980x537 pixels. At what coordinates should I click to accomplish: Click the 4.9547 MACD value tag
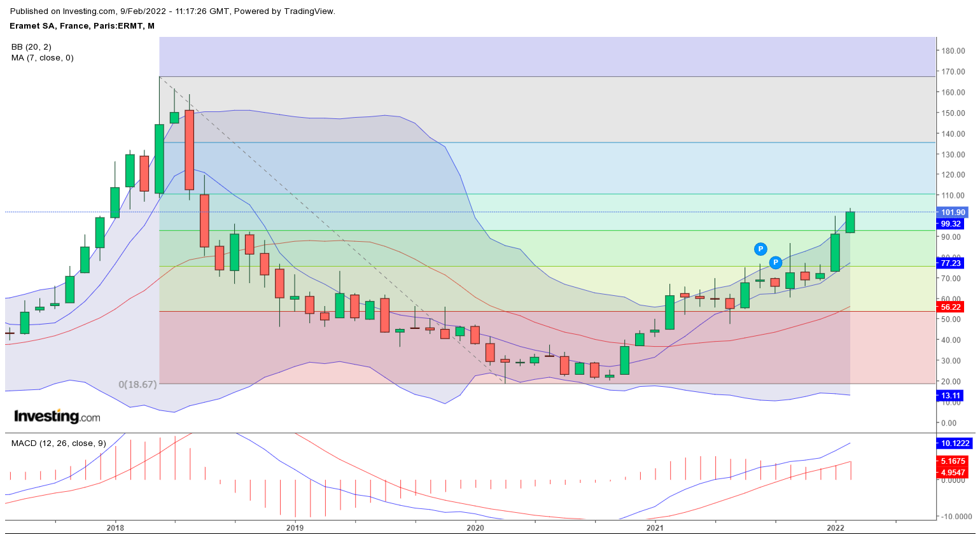click(953, 473)
